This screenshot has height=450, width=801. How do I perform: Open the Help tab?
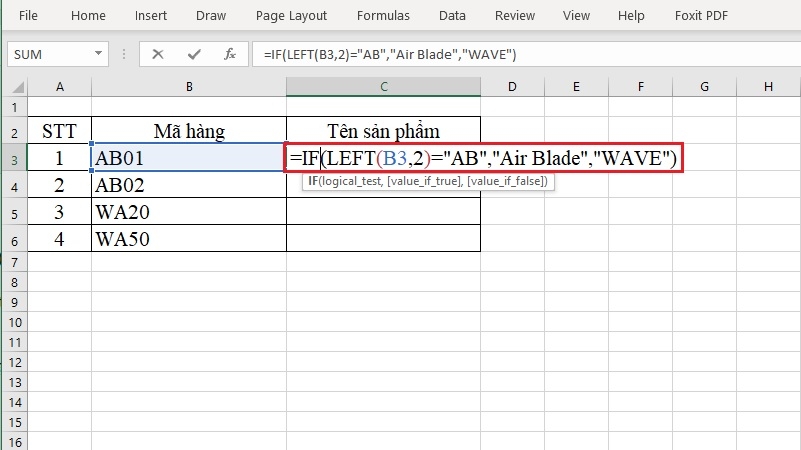tap(631, 16)
